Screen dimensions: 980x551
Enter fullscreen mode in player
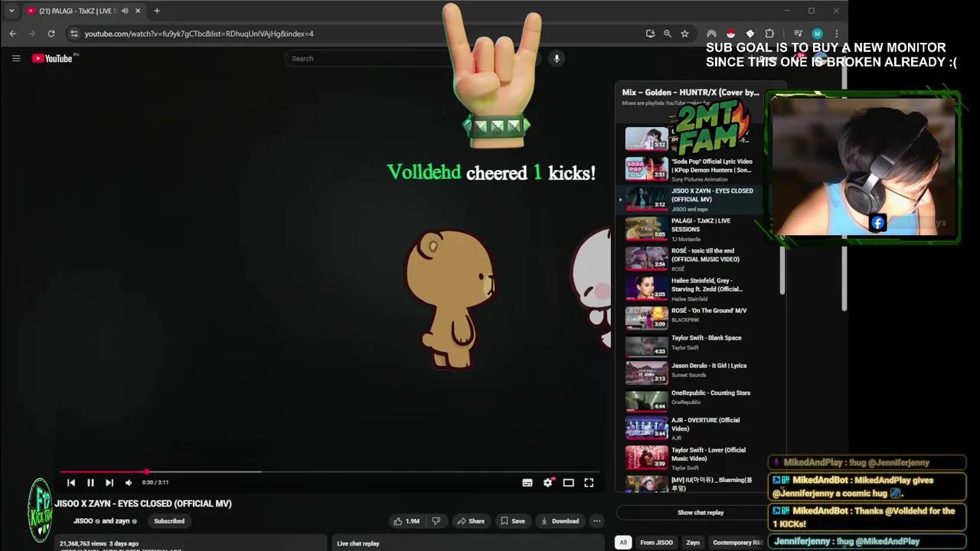pos(589,482)
